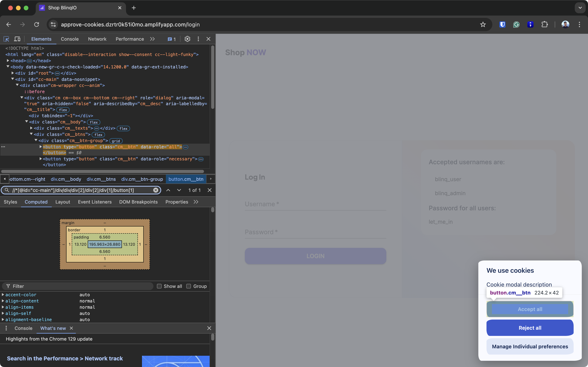588x367 pixels.
Task: Switch to the Network tab
Action: coord(97,39)
